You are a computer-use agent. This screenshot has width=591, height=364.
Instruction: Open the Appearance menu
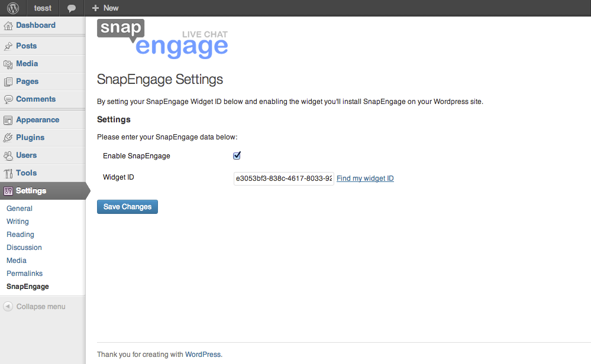tap(38, 120)
